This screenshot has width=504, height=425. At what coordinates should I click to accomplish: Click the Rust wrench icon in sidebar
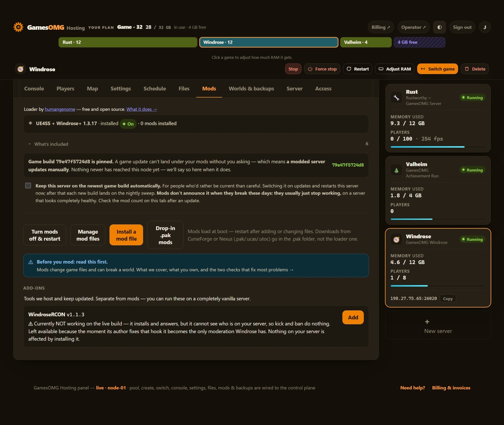pos(396,97)
